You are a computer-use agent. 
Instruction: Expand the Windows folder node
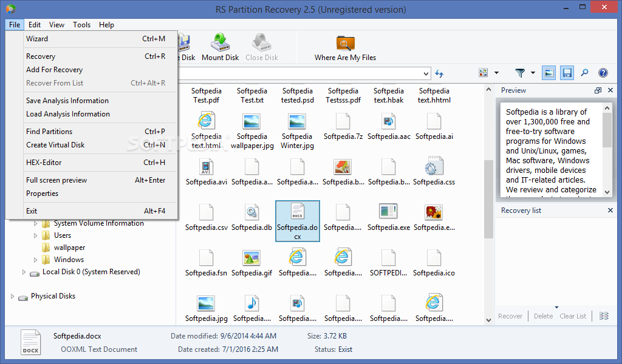(x=36, y=260)
